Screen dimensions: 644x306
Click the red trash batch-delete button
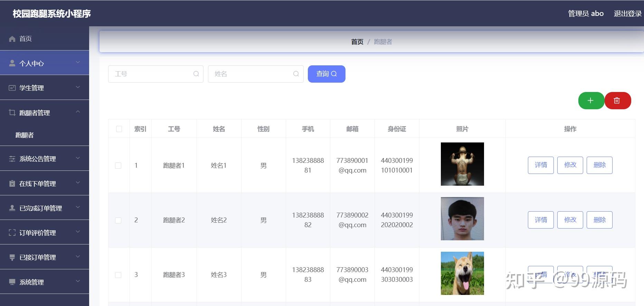click(618, 101)
